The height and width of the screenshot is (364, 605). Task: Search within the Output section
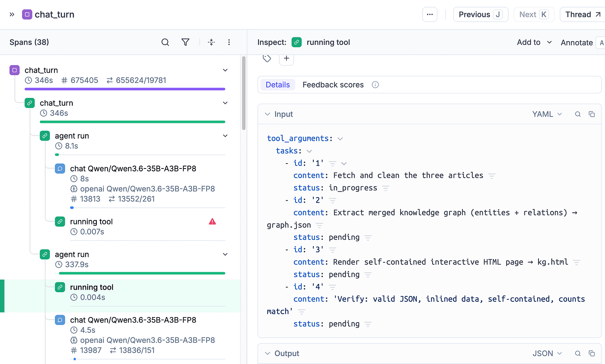point(578,354)
